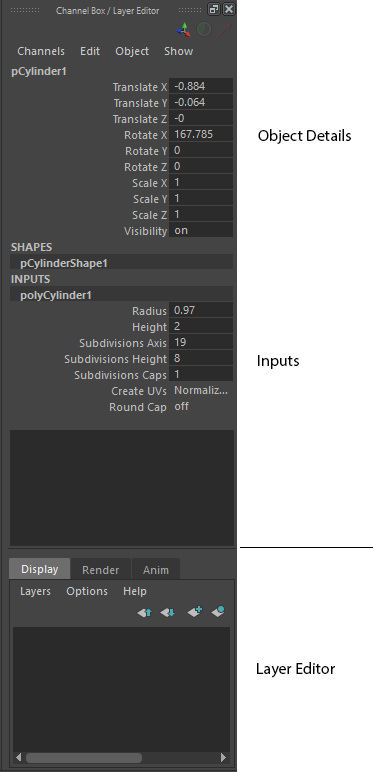Select the Rotate Z attribute label
The width and height of the screenshot is (373, 772).
[146, 167]
